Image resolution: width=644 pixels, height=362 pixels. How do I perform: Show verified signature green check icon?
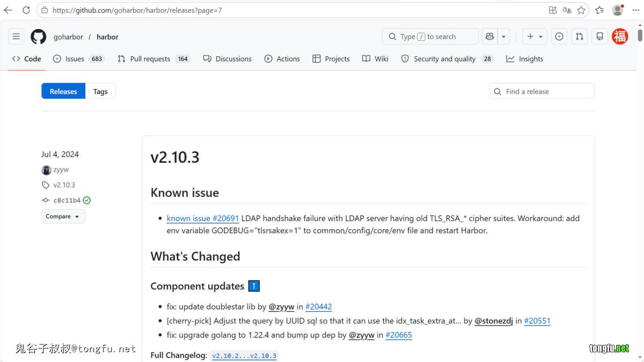[x=87, y=200]
